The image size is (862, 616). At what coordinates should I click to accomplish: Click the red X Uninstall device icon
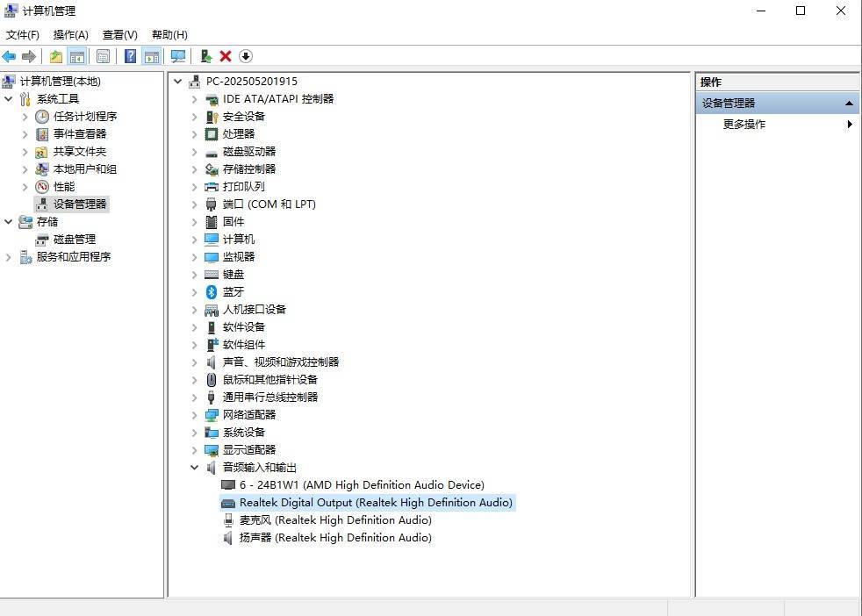click(x=226, y=56)
